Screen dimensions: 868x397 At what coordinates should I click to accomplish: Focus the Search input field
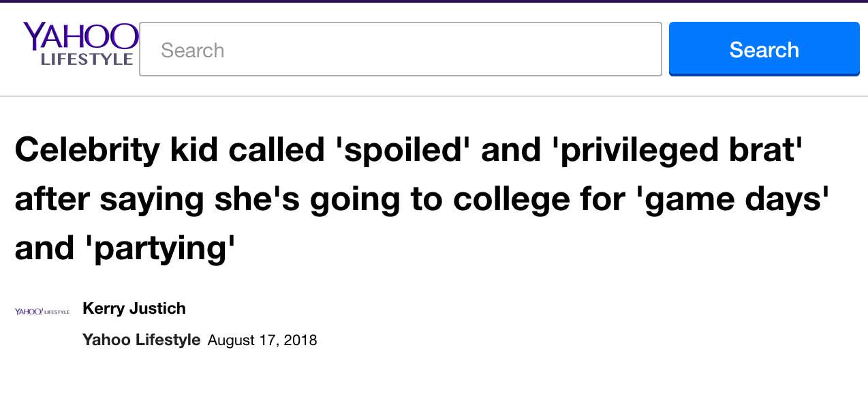pyautogui.click(x=401, y=49)
